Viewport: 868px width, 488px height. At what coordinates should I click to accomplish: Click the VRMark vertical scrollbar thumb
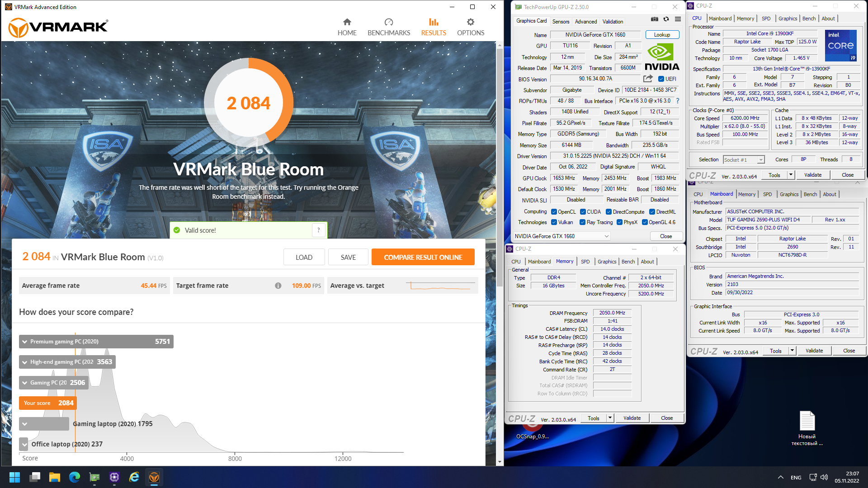500,167
